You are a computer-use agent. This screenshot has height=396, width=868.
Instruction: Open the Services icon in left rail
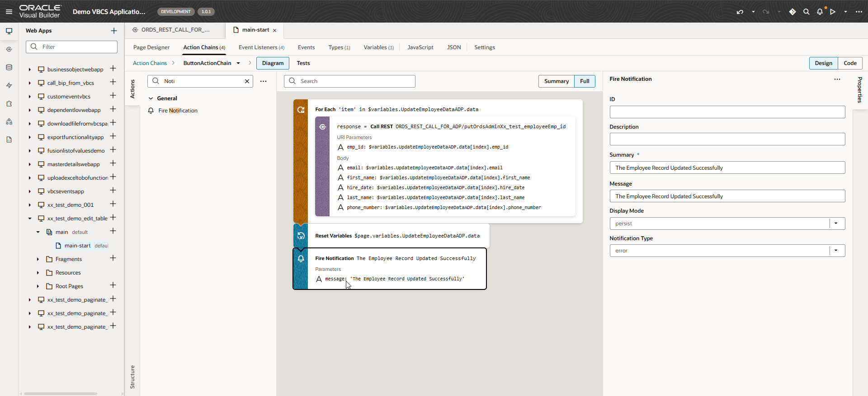(9, 49)
